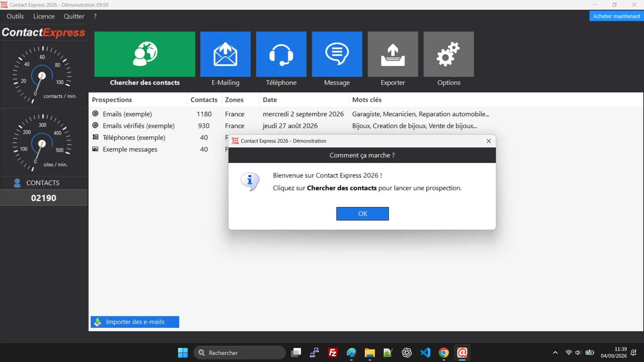Open Visual Studio Code from taskbar

pyautogui.click(x=425, y=353)
